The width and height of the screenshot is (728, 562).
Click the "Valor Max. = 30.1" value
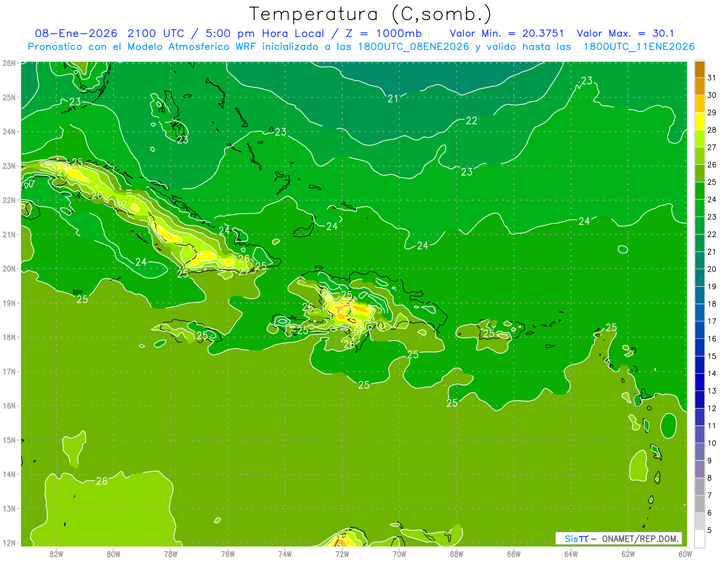(625, 33)
